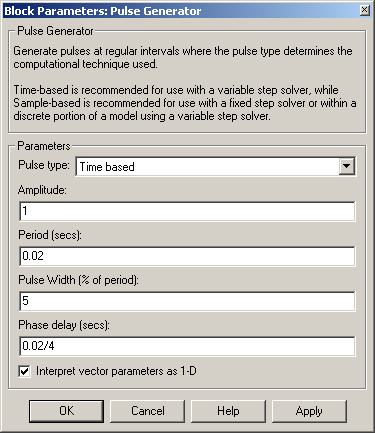The width and height of the screenshot is (375, 433).
Task: Focus the Period (secs) field showing 0.02
Action: (x=187, y=256)
